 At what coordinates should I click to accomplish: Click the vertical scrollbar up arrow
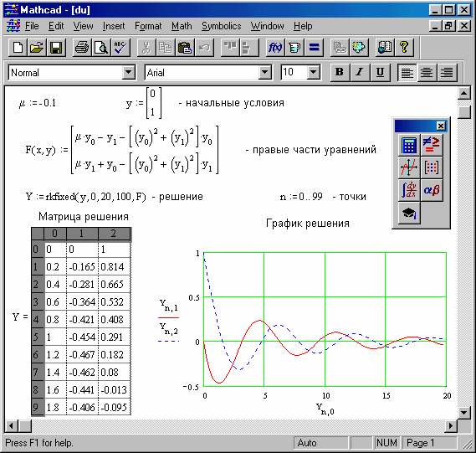coord(463,93)
